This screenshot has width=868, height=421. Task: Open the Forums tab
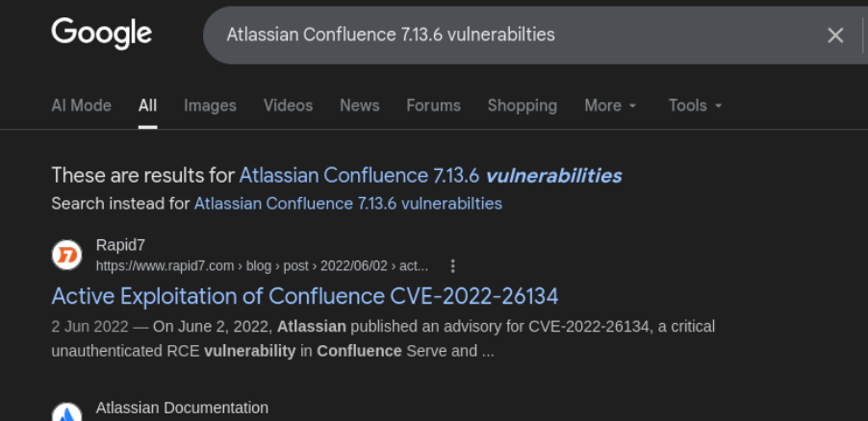click(433, 106)
